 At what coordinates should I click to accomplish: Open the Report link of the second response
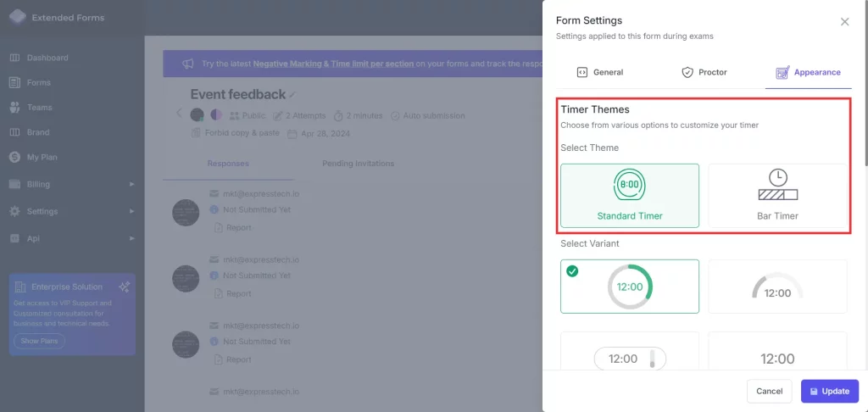click(233, 293)
